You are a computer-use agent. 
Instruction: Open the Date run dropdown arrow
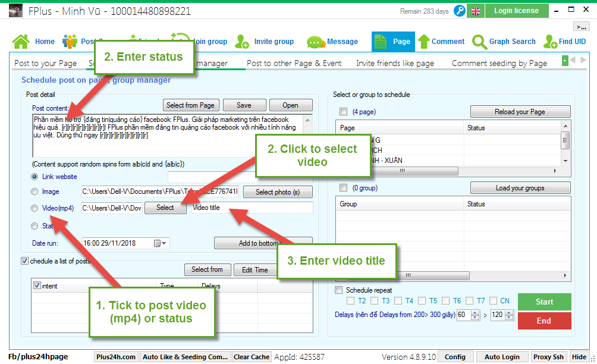[164, 243]
